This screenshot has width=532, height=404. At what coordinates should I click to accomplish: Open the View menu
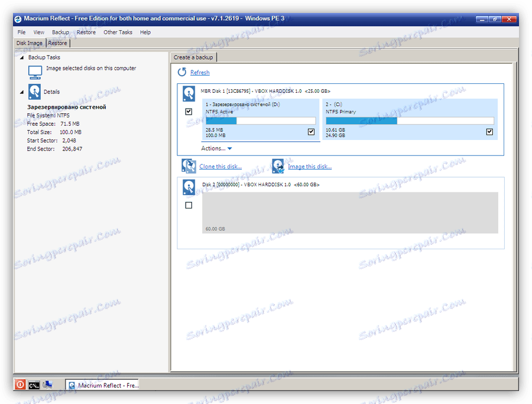point(38,32)
